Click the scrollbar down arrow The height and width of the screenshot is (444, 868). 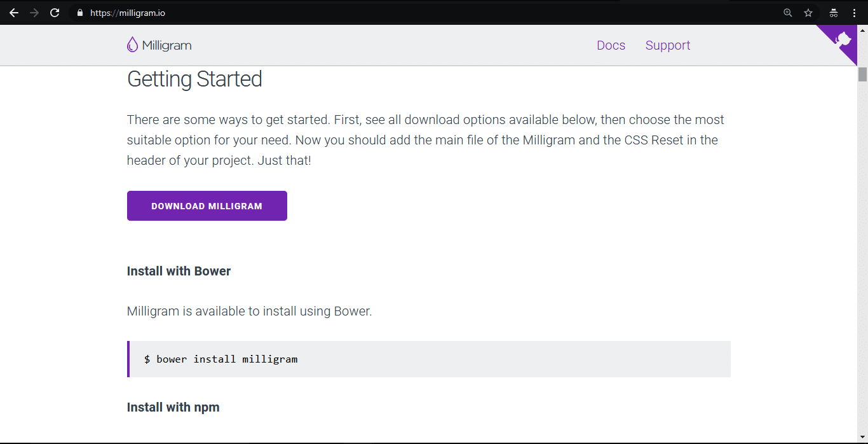pos(862,438)
